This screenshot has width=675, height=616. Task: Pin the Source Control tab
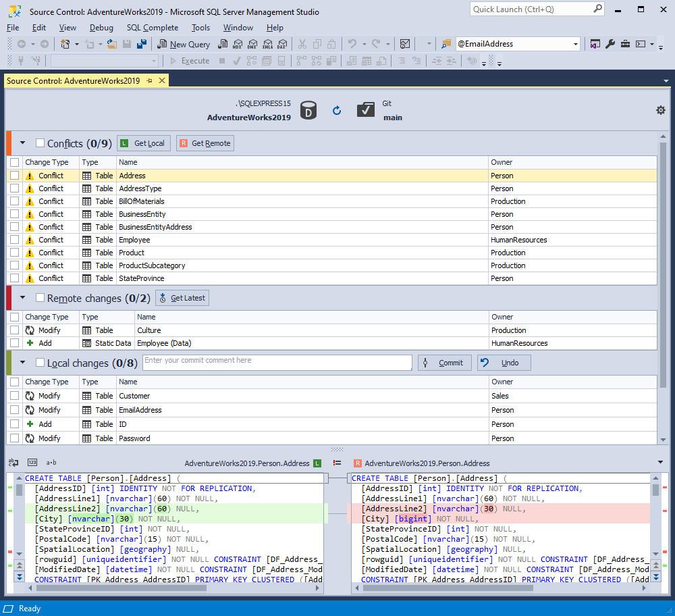[x=149, y=81]
